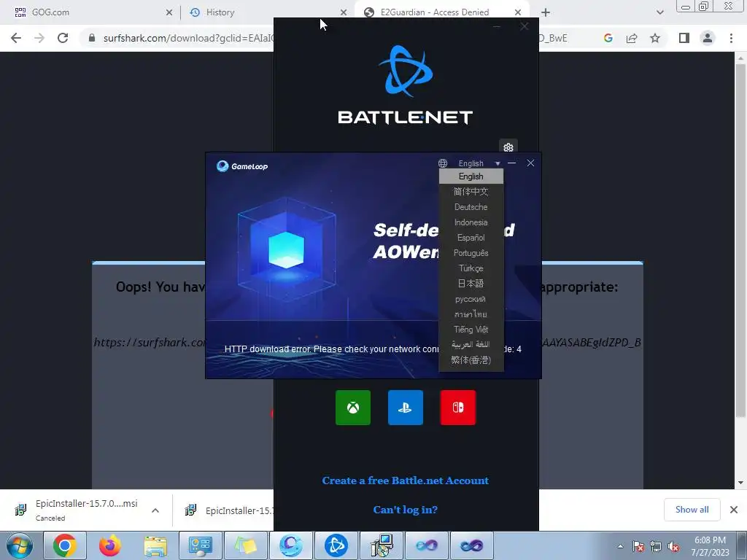Log in with Nintendo Switch button

coord(458,408)
